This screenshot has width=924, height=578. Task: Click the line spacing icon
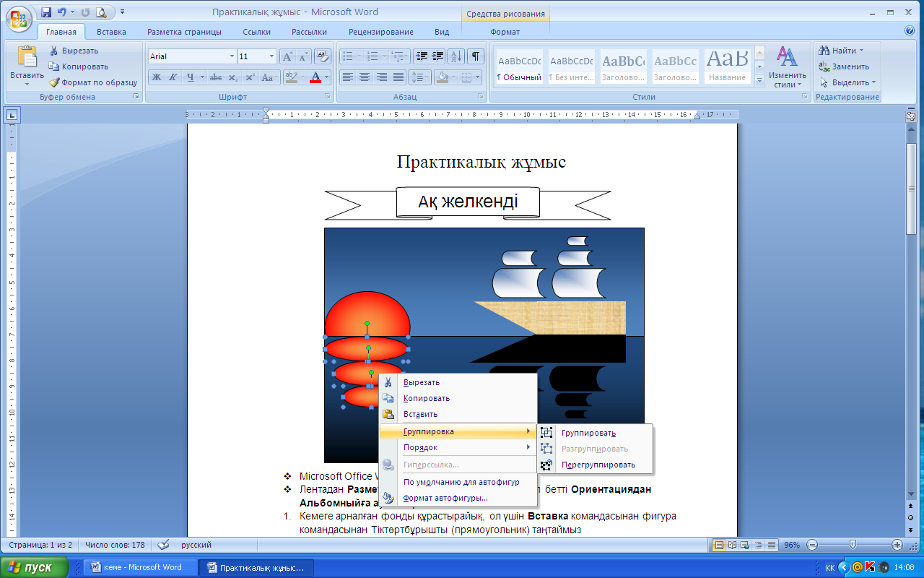click(419, 77)
